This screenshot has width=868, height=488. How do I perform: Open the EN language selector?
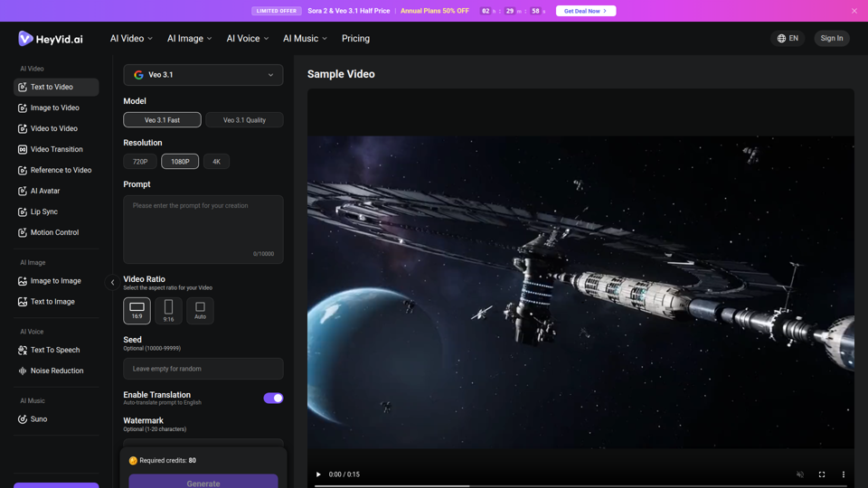pos(788,38)
